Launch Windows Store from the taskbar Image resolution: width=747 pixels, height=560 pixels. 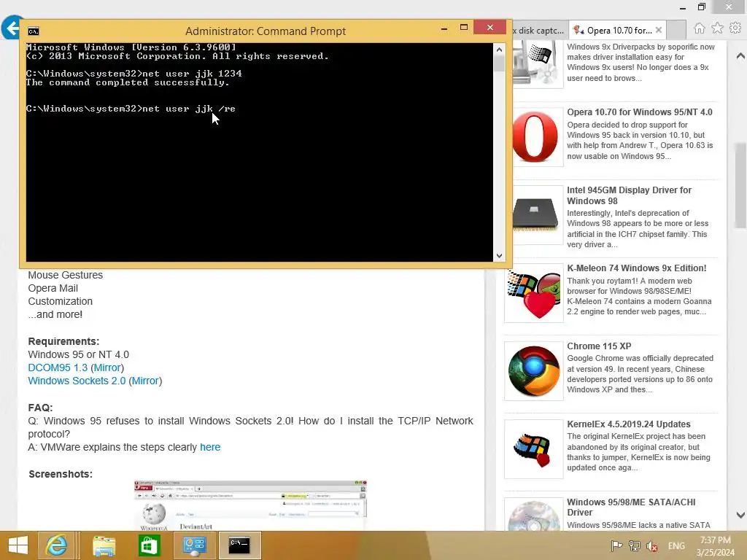coord(149,545)
